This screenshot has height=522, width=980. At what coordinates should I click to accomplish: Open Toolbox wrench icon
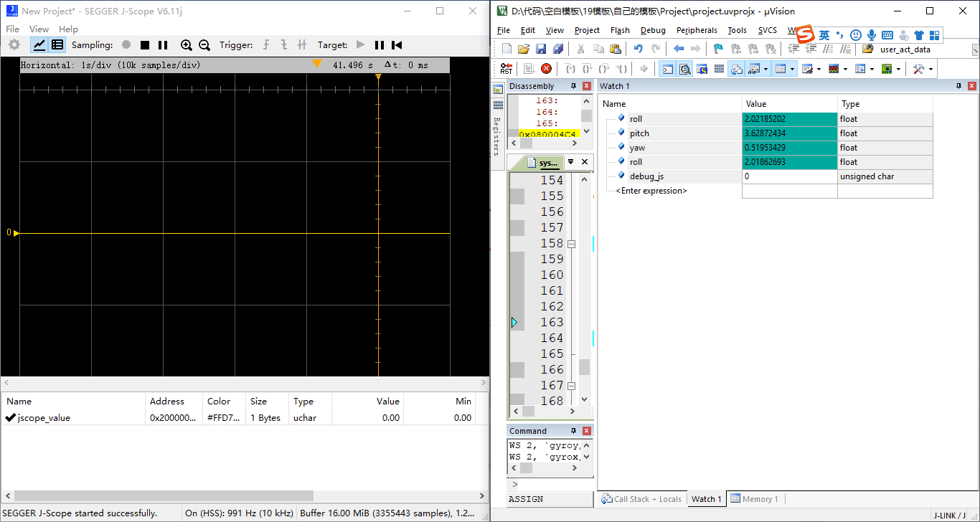tap(918, 69)
